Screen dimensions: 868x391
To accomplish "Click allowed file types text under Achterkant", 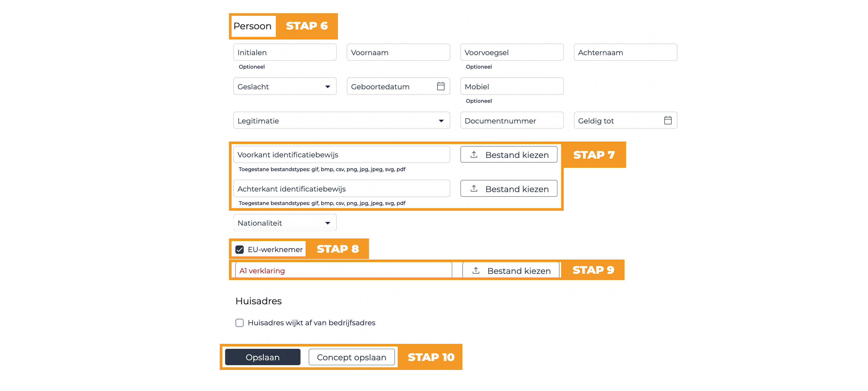I will pyautogui.click(x=322, y=203).
